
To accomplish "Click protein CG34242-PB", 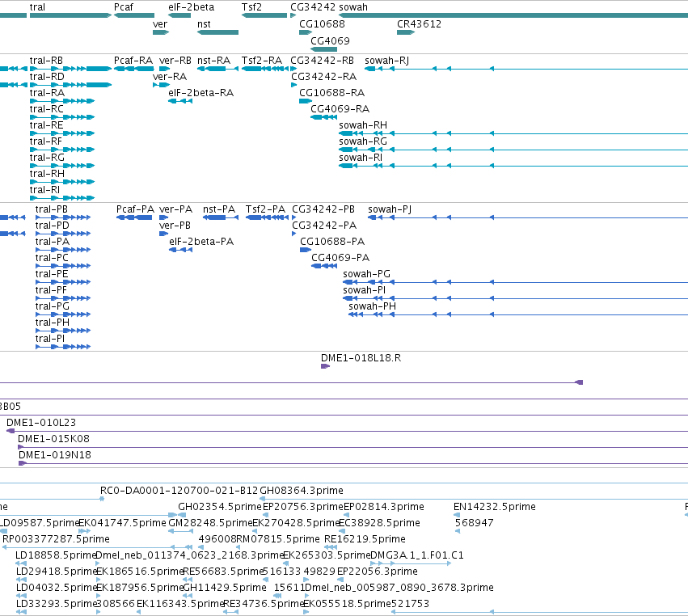I will click(323, 209).
